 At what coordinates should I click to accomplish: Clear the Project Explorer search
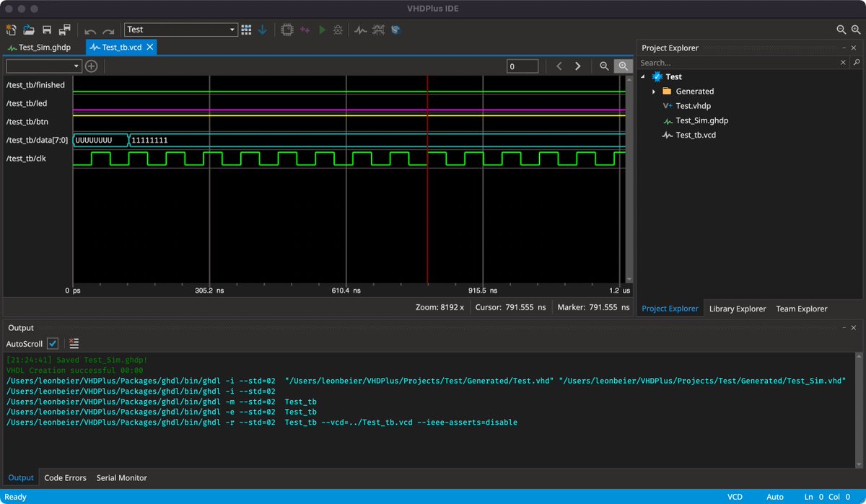[x=843, y=63]
